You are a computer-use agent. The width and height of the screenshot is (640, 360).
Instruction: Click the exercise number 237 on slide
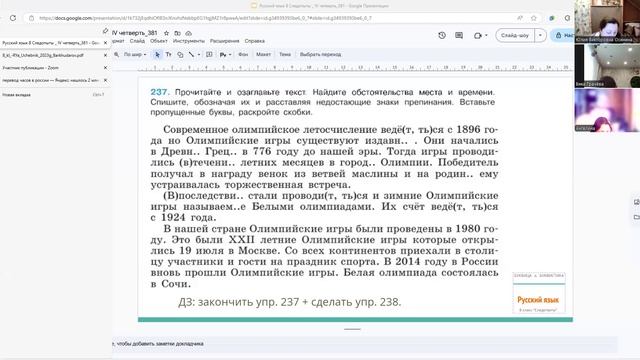(x=160, y=92)
